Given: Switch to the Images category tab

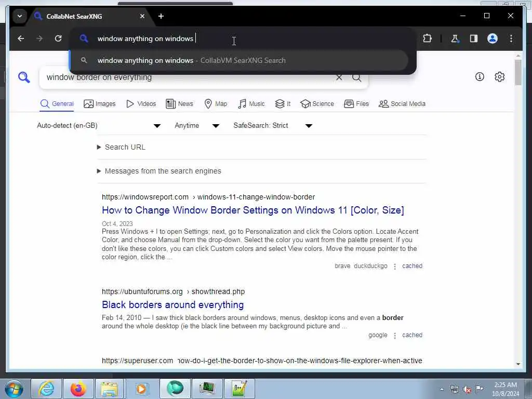Looking at the screenshot, I should point(99,104).
